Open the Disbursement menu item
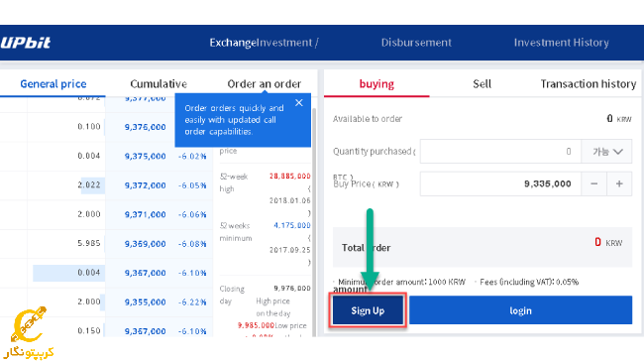Image resolution: width=644 pixels, height=362 pixels. point(416,43)
